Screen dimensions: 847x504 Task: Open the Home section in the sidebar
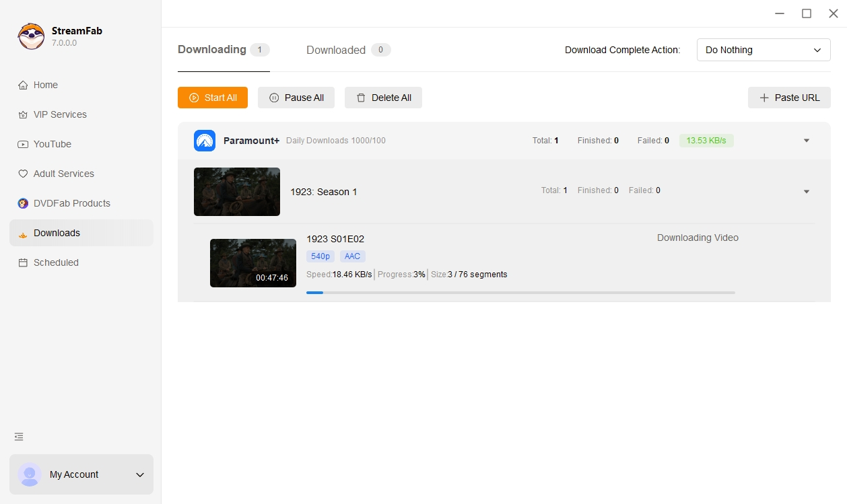point(44,85)
